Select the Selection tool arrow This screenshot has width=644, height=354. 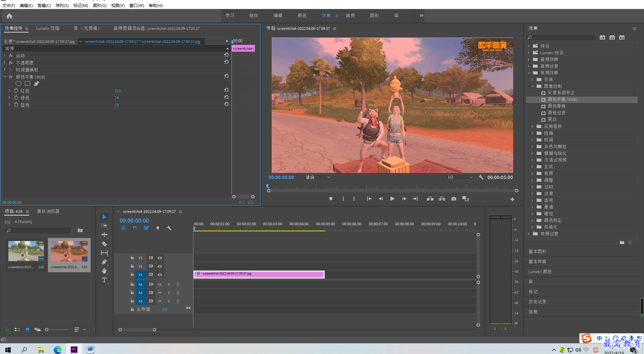(x=104, y=217)
